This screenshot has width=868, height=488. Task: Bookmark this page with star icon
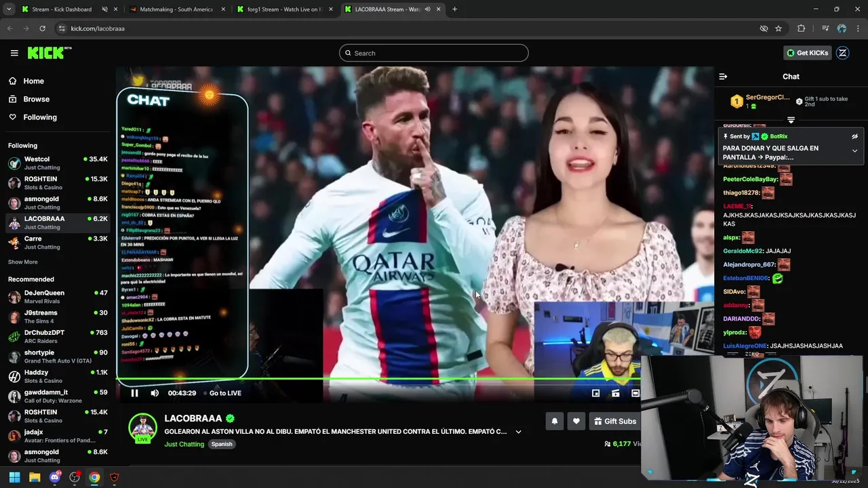pyautogui.click(x=778, y=28)
